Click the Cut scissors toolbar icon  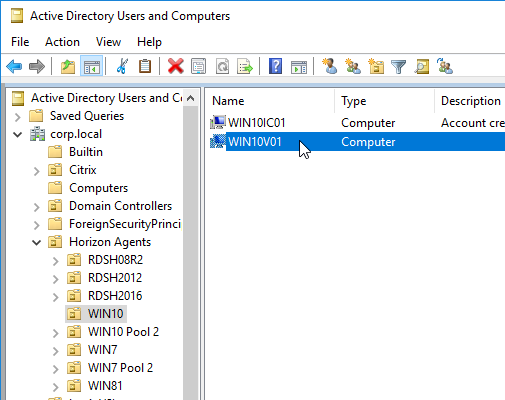pyautogui.click(x=122, y=66)
